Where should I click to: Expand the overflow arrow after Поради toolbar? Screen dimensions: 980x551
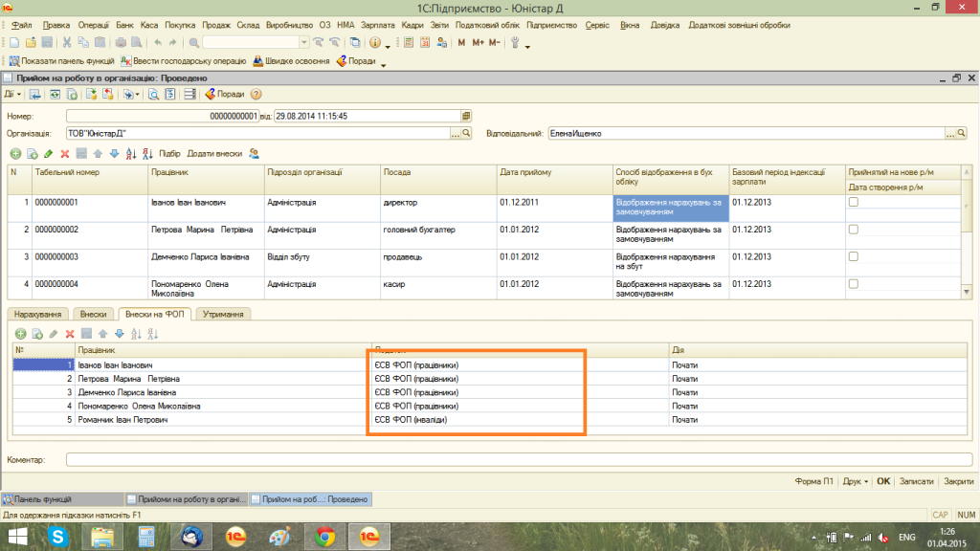(x=383, y=65)
